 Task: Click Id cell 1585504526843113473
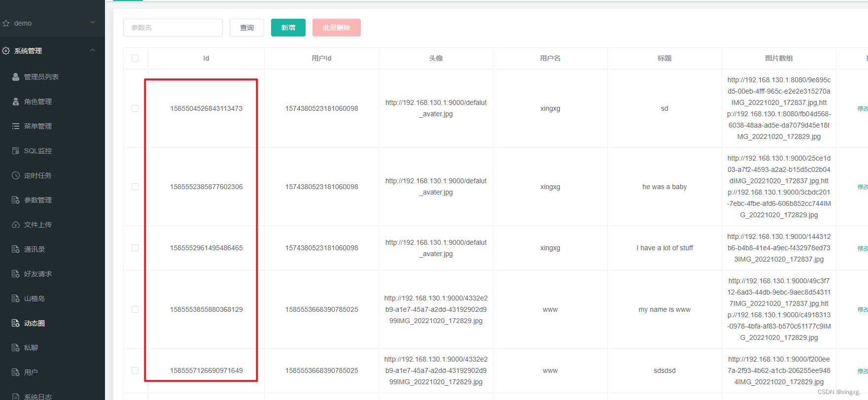point(206,108)
